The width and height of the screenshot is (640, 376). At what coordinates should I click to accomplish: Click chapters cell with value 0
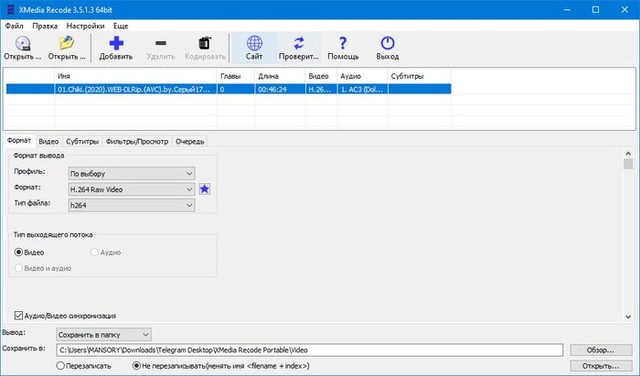[x=236, y=89]
